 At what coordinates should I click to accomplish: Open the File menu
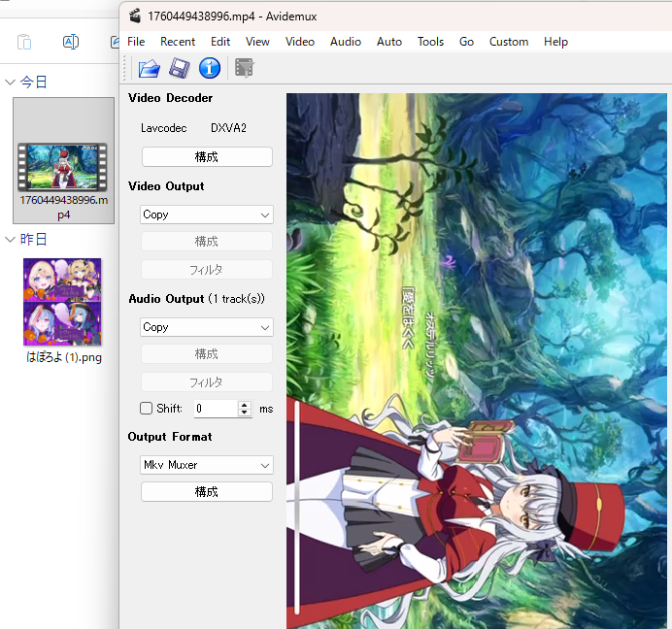[136, 42]
